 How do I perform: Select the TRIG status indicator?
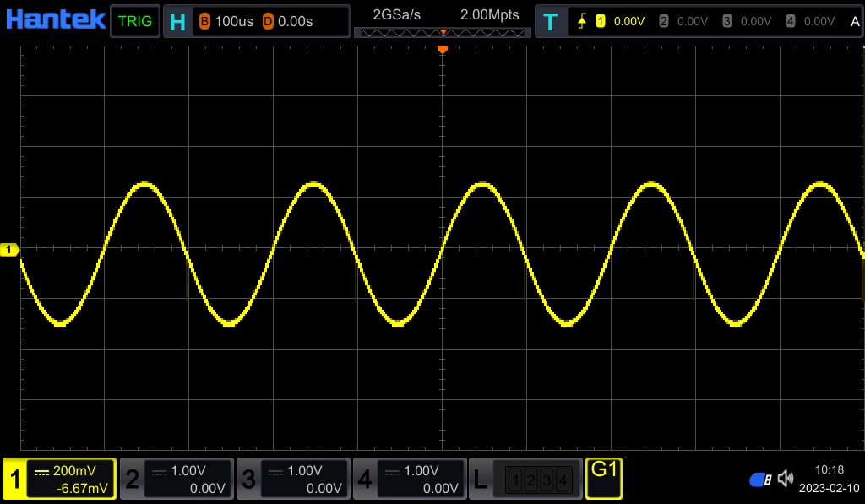135,20
